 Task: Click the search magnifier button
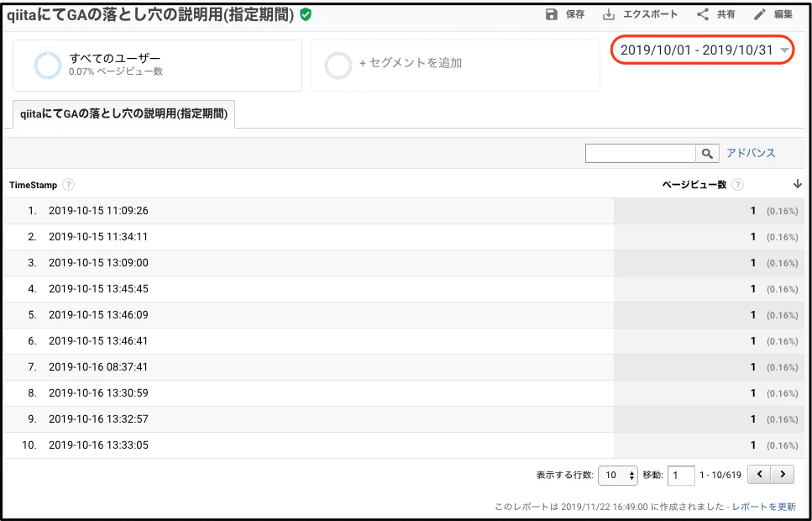[x=707, y=153]
